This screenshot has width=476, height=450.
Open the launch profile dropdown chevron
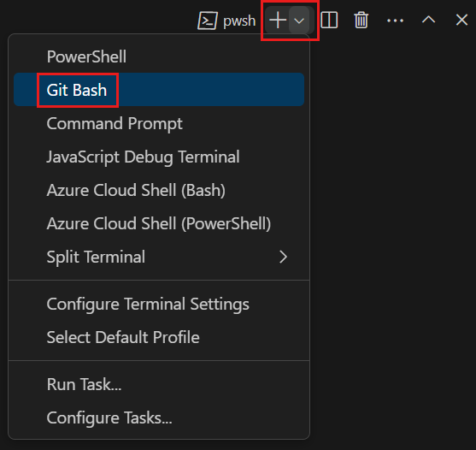pyautogui.click(x=299, y=21)
